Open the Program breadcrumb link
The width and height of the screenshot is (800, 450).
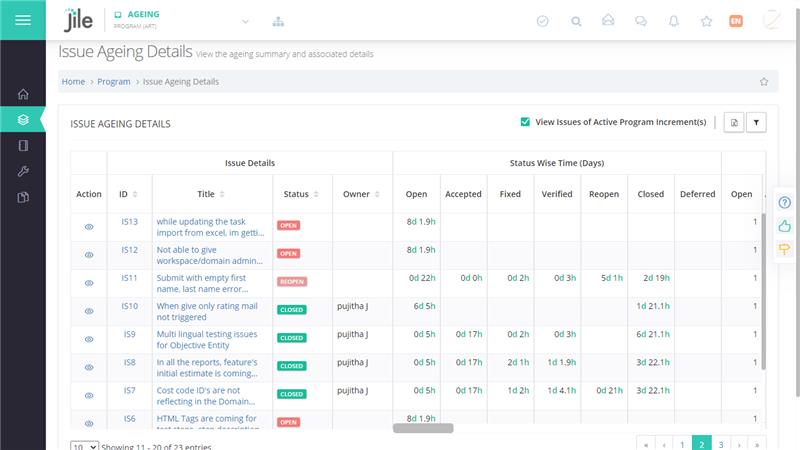(x=114, y=82)
